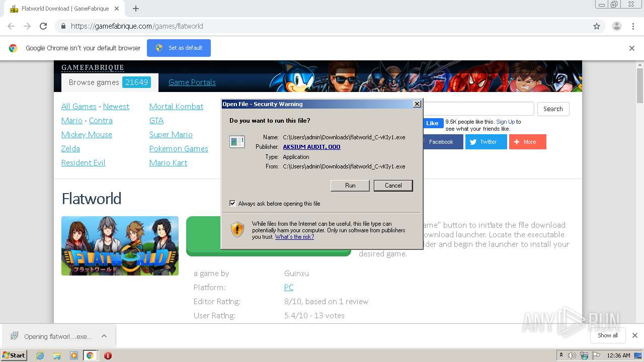This screenshot has width=644, height=362.
Task: Open Internet Explorer from the taskbar
Action: click(x=40, y=355)
